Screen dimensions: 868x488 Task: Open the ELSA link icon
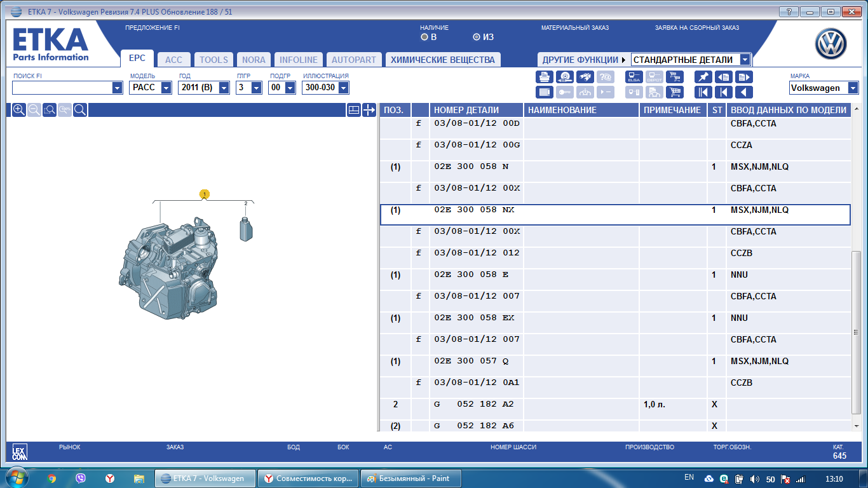(x=634, y=77)
